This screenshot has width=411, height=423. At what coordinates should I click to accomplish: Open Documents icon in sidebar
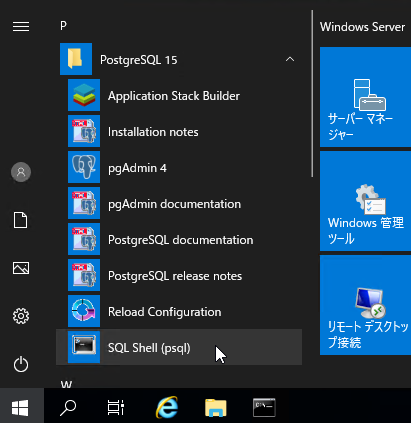[x=21, y=220]
